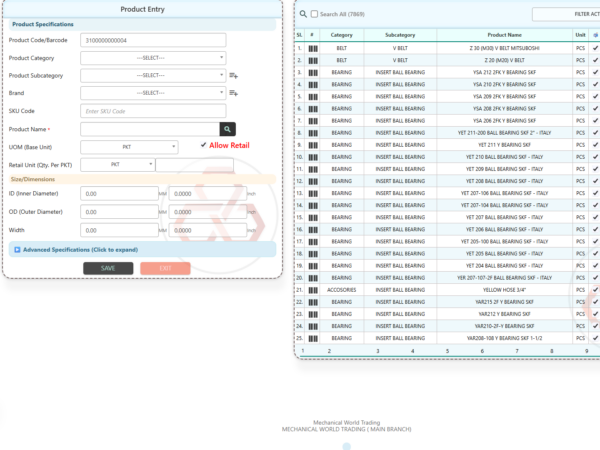Click barcode icon for YET 207-104 row

[313, 205]
